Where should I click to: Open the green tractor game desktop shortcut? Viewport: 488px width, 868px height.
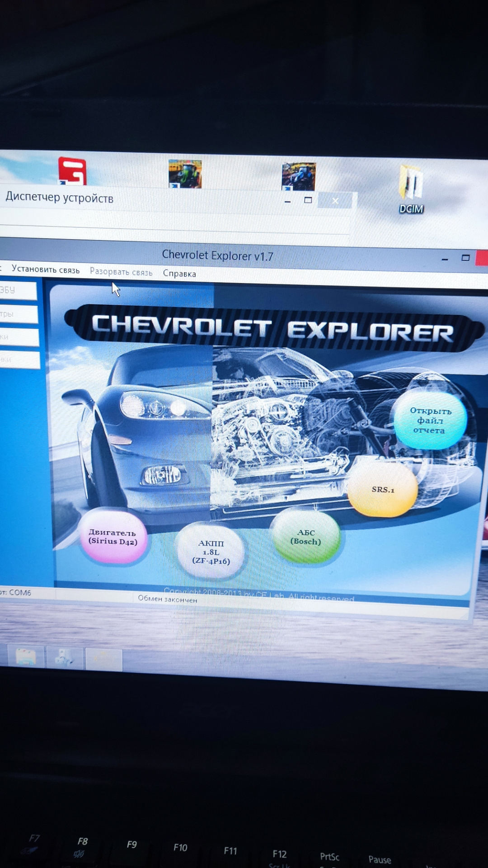[185, 174]
